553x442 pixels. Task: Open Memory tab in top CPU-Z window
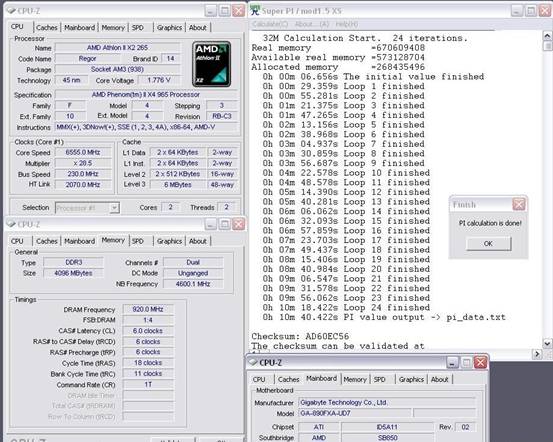(x=113, y=28)
